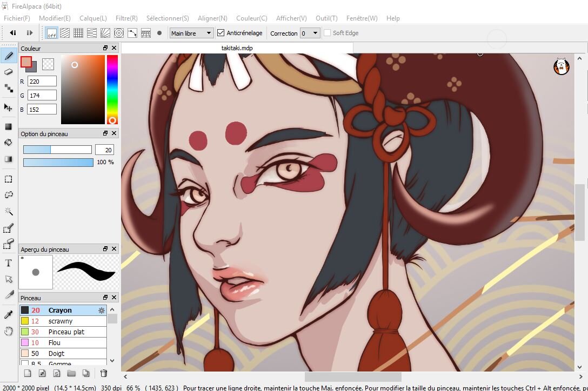Screen dimensions: 588x391
Task: Select the Crayon brush
Action: (63, 310)
